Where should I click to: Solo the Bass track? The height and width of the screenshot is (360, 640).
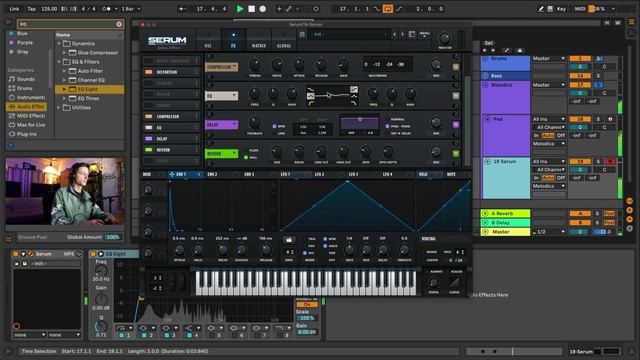point(598,76)
